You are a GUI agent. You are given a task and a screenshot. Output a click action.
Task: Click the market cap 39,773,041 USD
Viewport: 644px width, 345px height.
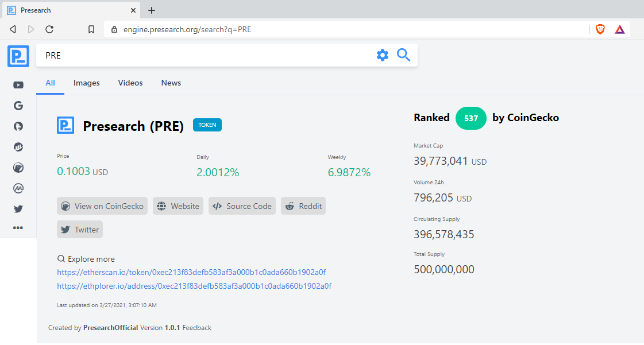[x=450, y=161]
